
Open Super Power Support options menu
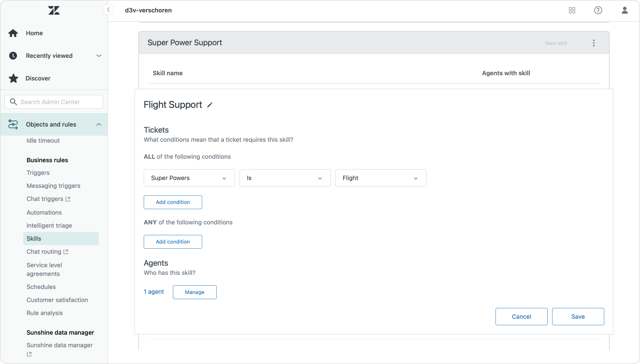(x=594, y=43)
